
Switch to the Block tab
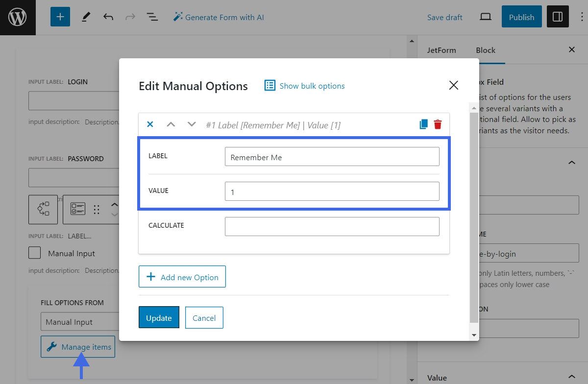(x=485, y=50)
